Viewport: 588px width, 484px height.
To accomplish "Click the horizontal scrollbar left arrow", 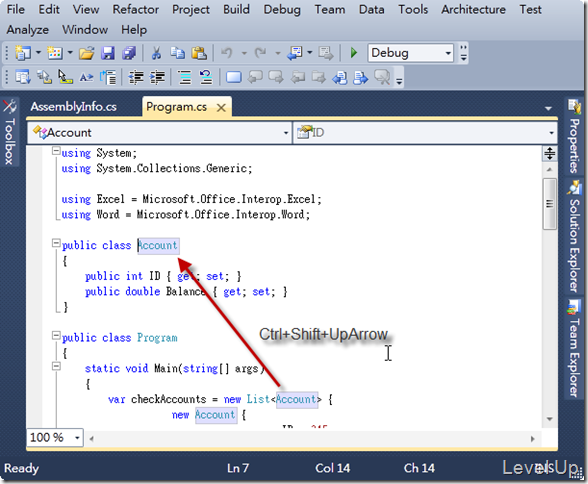I will tap(91, 439).
